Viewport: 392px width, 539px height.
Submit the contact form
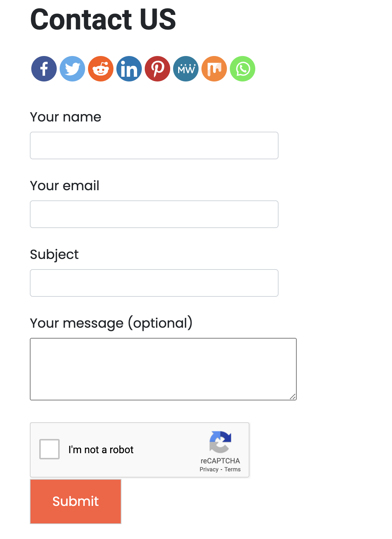pos(76,502)
